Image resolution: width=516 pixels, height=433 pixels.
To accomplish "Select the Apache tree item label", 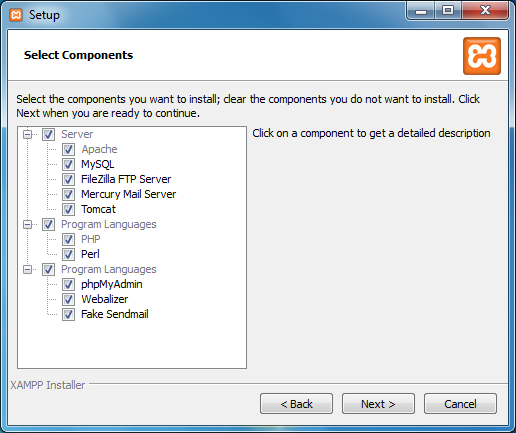I will (x=99, y=149).
